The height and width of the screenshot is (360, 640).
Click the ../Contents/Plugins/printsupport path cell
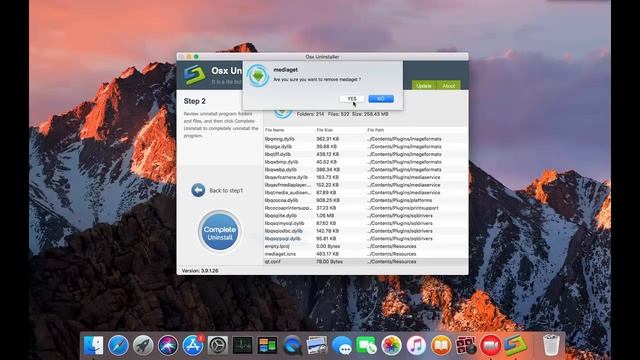click(x=402, y=208)
